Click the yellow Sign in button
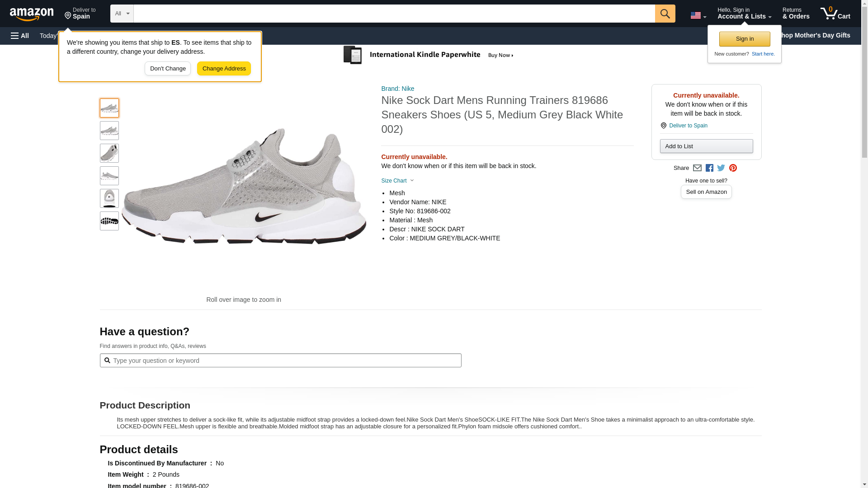The height and width of the screenshot is (488, 868). [x=744, y=39]
